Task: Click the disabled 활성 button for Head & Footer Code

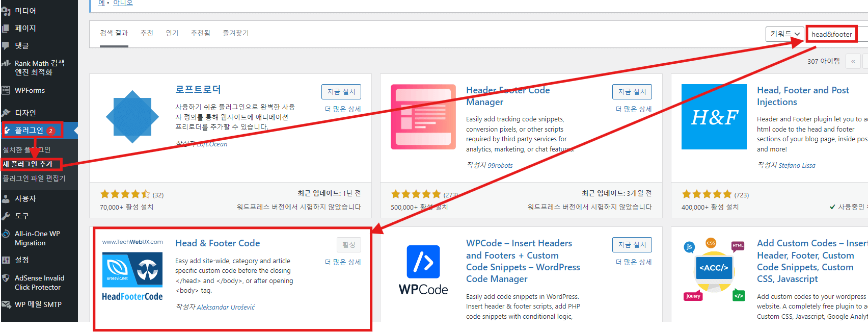Action: [x=349, y=245]
